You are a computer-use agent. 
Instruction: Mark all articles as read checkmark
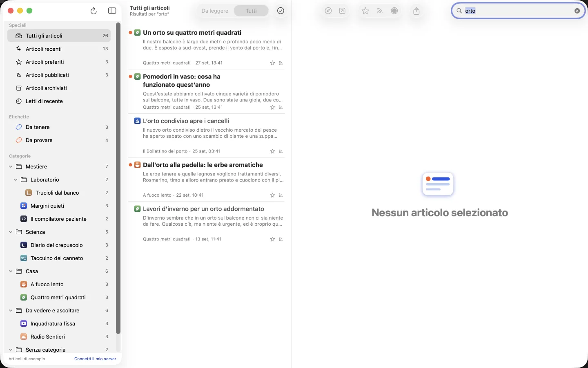pos(281,11)
